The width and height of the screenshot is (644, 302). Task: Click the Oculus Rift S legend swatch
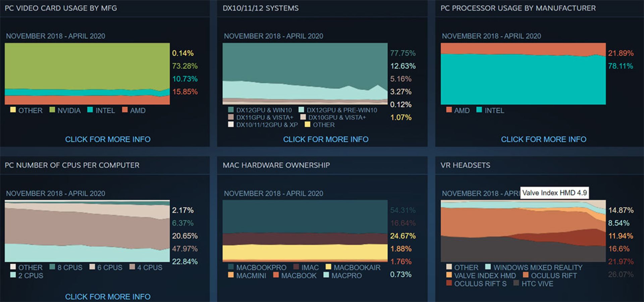point(449,283)
